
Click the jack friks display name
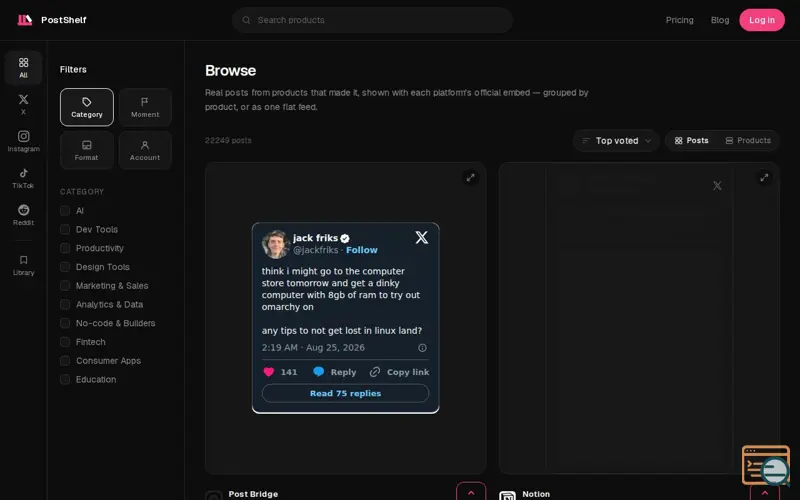click(315, 238)
